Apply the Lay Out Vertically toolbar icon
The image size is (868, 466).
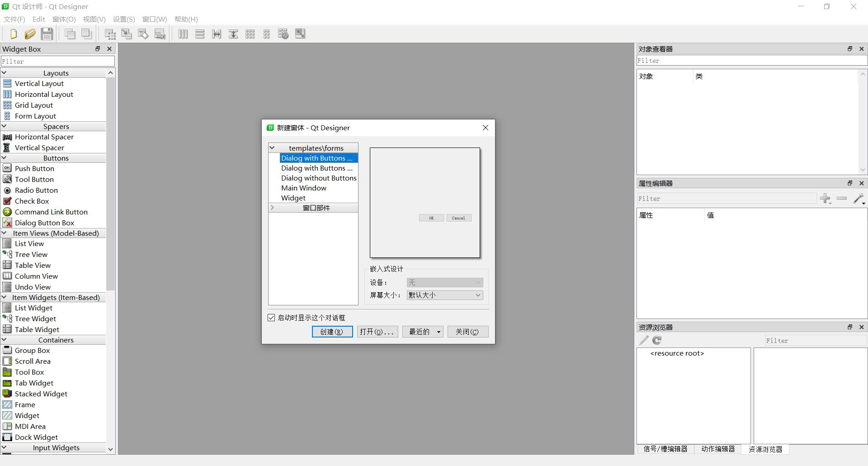(200, 34)
